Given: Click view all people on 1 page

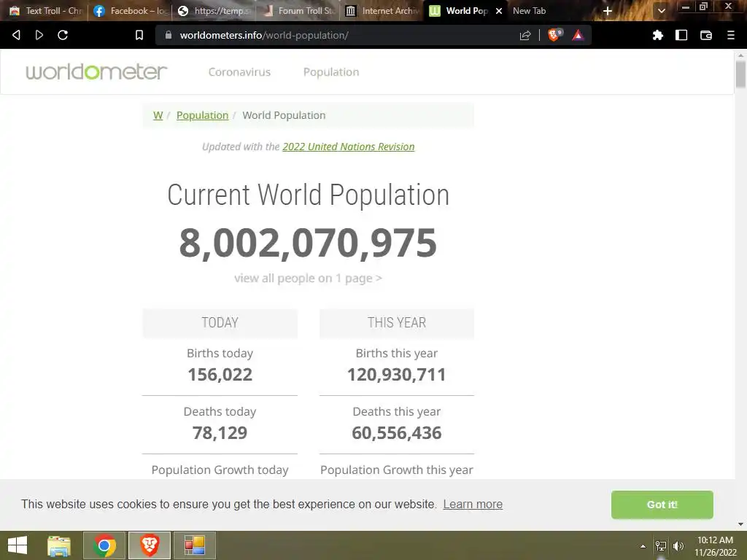Looking at the screenshot, I should (x=308, y=278).
